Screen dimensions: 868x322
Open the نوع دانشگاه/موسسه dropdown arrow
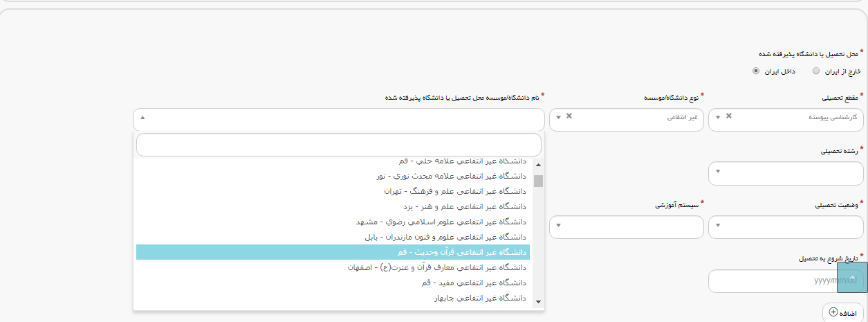tap(559, 117)
